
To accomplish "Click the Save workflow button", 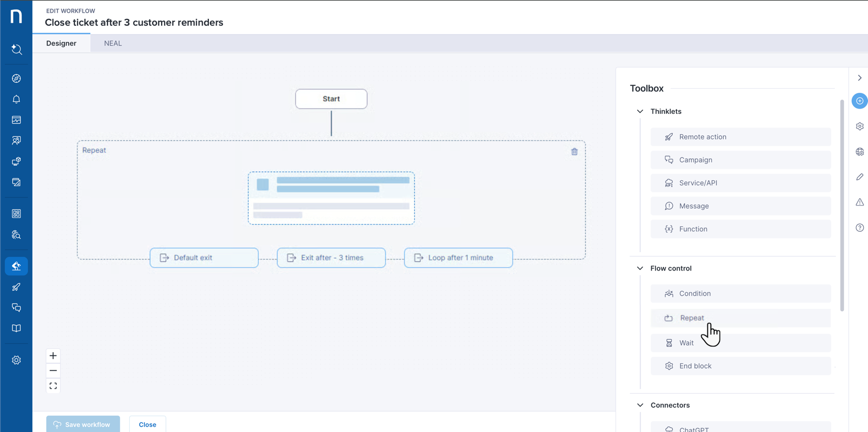I will [x=83, y=424].
